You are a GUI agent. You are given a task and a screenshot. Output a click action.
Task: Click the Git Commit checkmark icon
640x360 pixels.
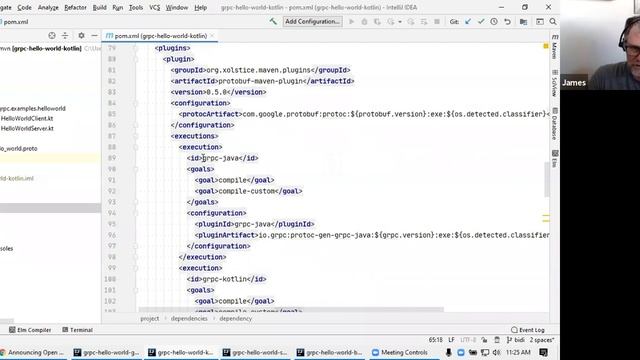click(481, 22)
